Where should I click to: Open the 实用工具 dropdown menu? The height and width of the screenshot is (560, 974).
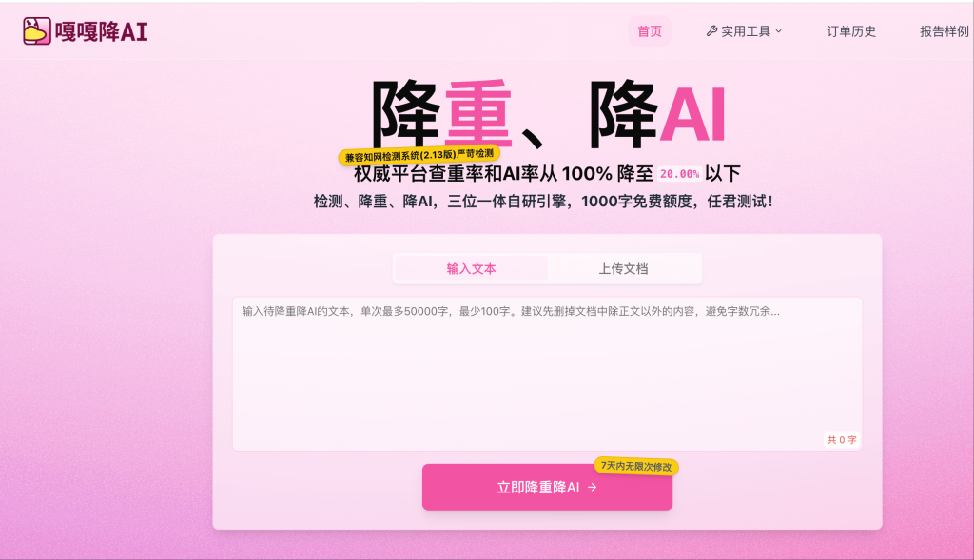point(744,31)
